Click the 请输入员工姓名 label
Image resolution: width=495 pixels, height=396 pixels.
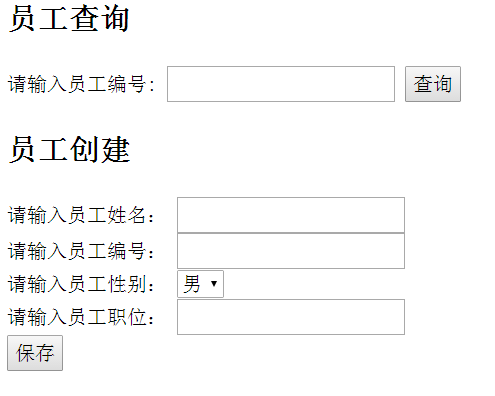click(x=81, y=215)
